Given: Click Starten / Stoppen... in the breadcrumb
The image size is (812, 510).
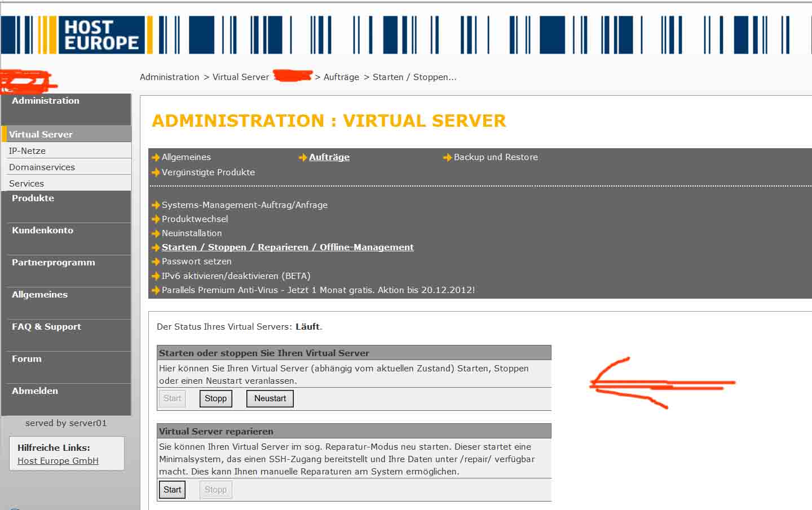Looking at the screenshot, I should pos(414,77).
